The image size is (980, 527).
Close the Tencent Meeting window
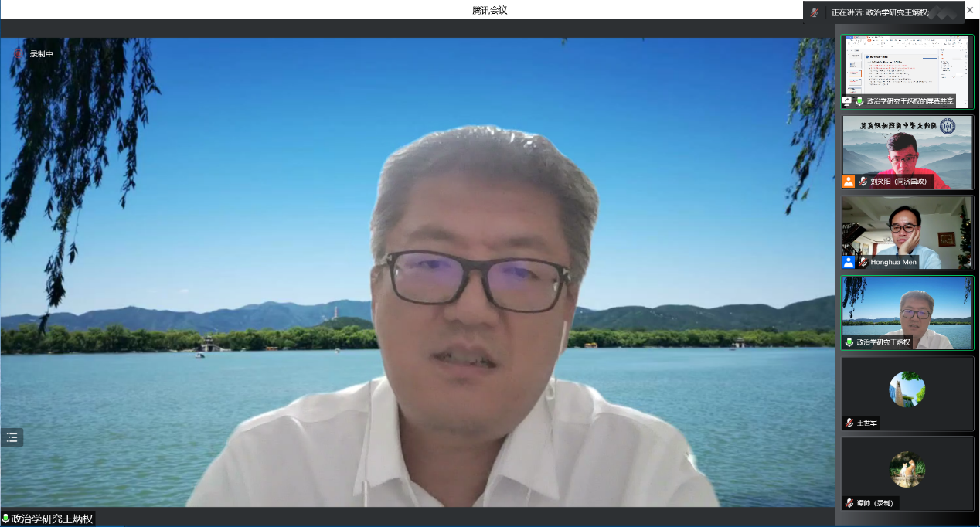(x=970, y=10)
